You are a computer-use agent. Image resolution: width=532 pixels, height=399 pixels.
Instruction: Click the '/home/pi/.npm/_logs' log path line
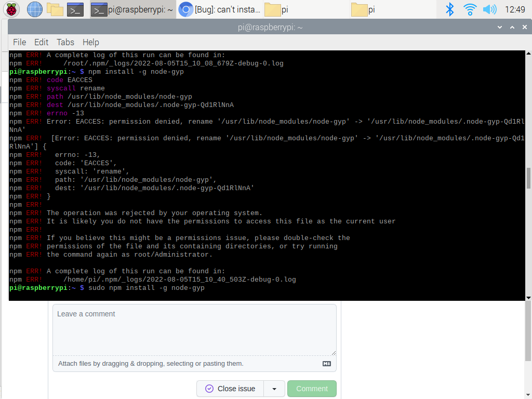point(179,280)
